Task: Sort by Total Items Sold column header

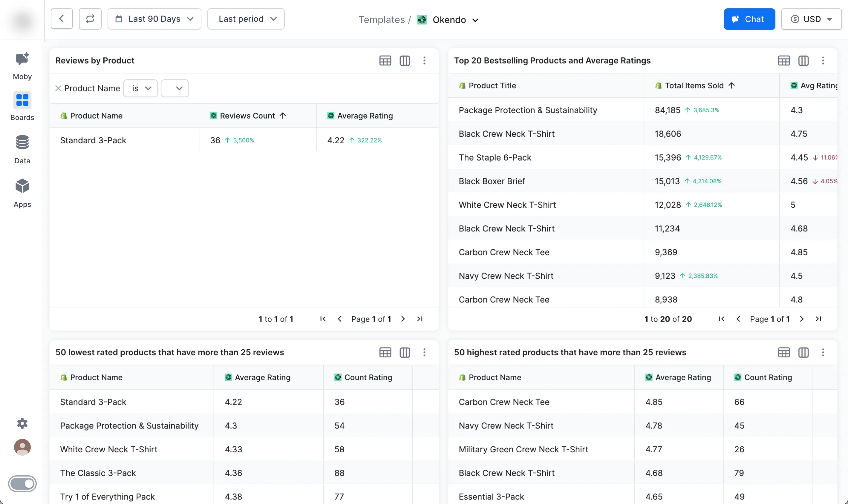Action: point(694,86)
